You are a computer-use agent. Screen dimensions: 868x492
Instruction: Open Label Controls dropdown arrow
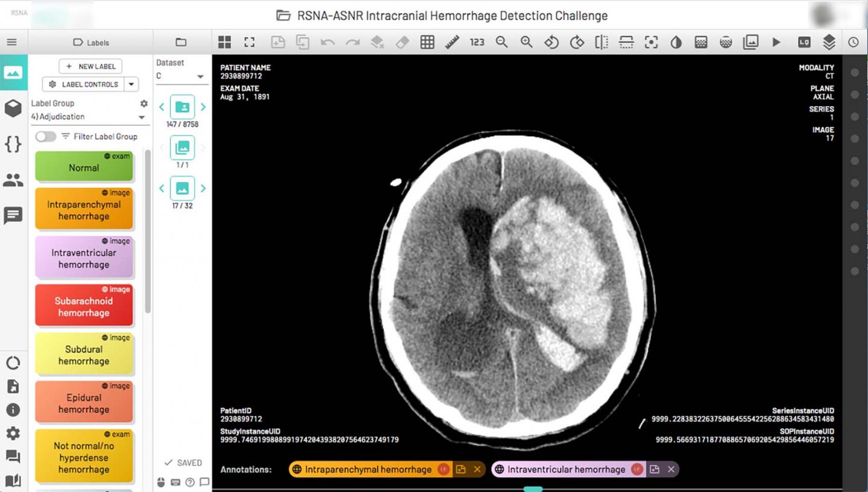(x=131, y=84)
